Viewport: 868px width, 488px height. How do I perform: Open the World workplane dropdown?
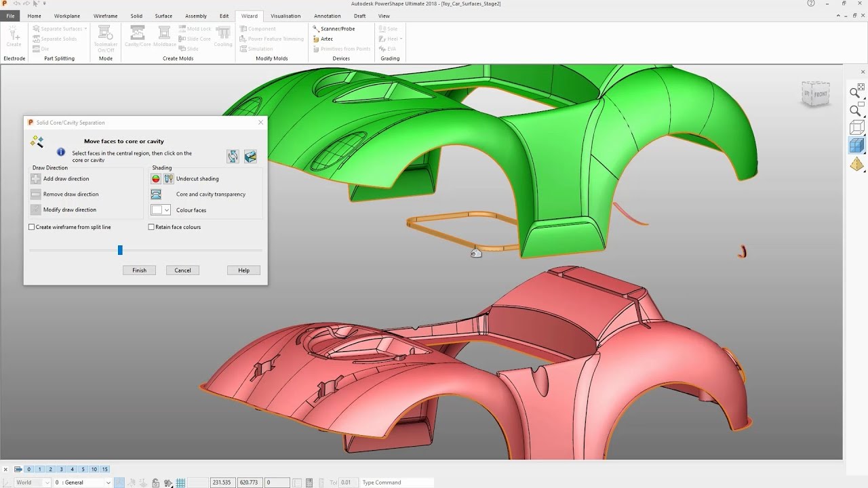[33, 483]
